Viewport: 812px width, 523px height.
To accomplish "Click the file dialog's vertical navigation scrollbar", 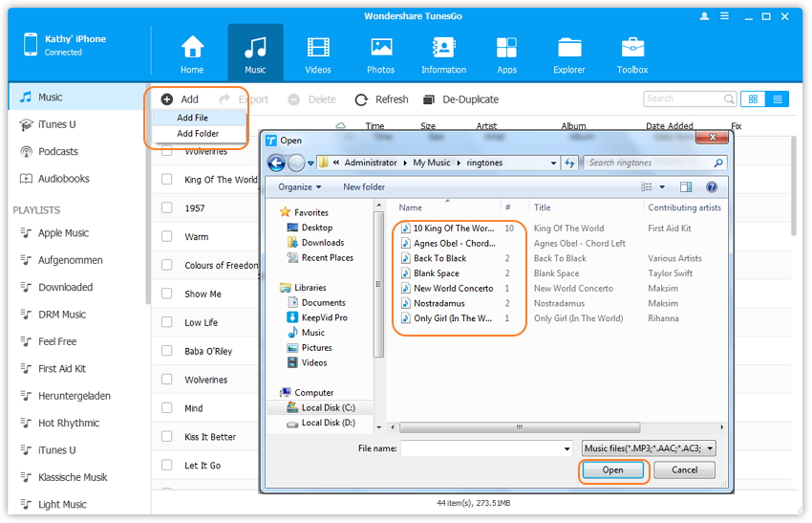I will pyautogui.click(x=379, y=287).
